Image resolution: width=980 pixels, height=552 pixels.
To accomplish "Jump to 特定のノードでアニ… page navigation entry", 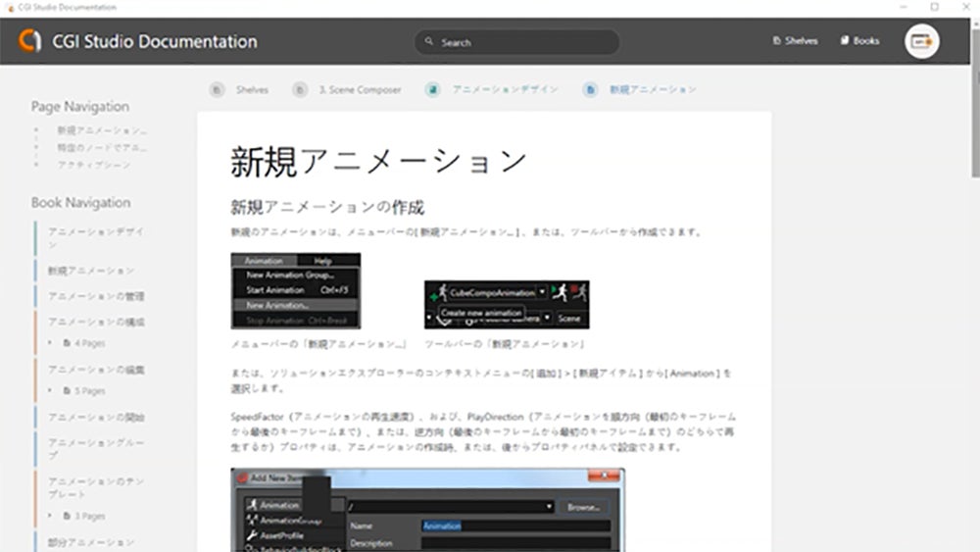I will [x=103, y=148].
